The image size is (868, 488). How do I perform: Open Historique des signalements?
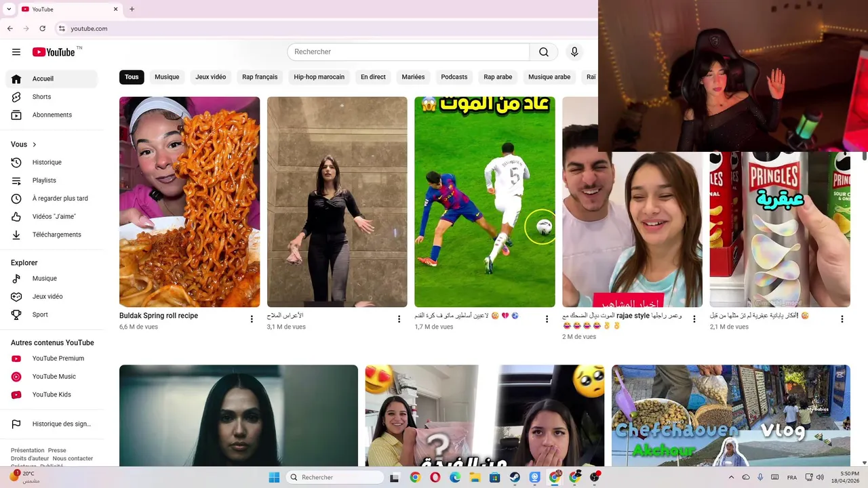(52, 424)
